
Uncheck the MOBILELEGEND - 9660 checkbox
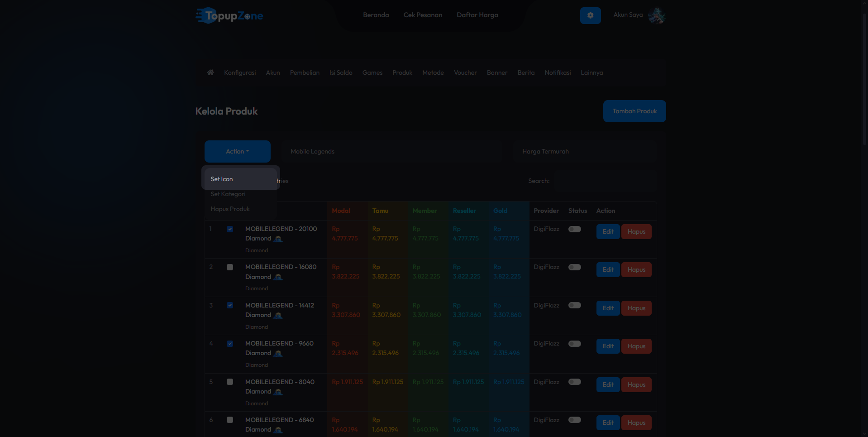pyautogui.click(x=230, y=344)
